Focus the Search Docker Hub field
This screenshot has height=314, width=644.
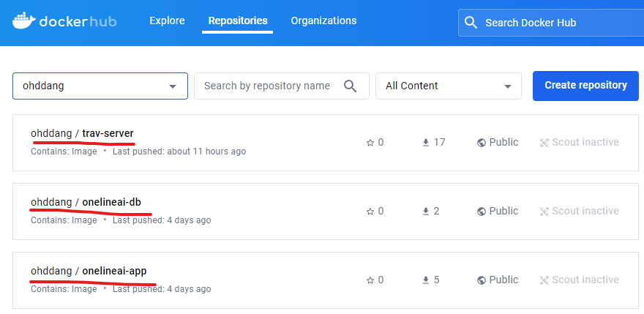551,23
